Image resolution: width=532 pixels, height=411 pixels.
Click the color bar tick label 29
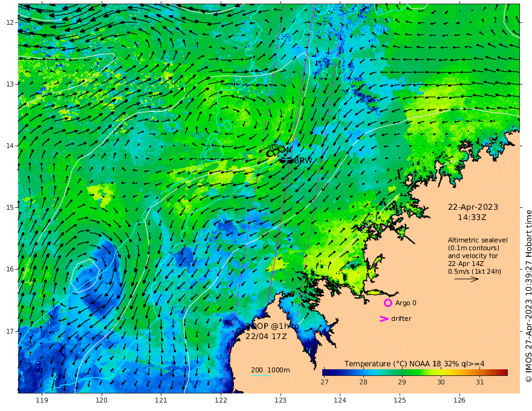point(402,382)
